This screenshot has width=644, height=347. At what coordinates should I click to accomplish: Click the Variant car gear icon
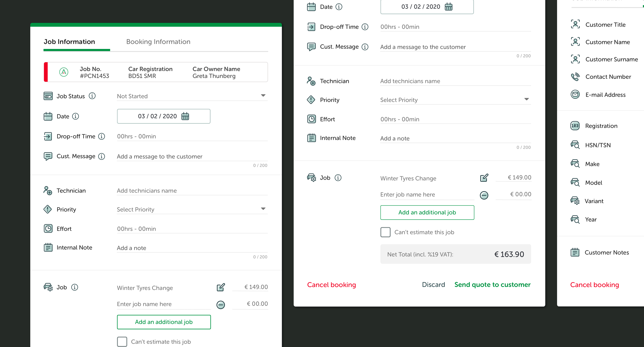coord(575,201)
